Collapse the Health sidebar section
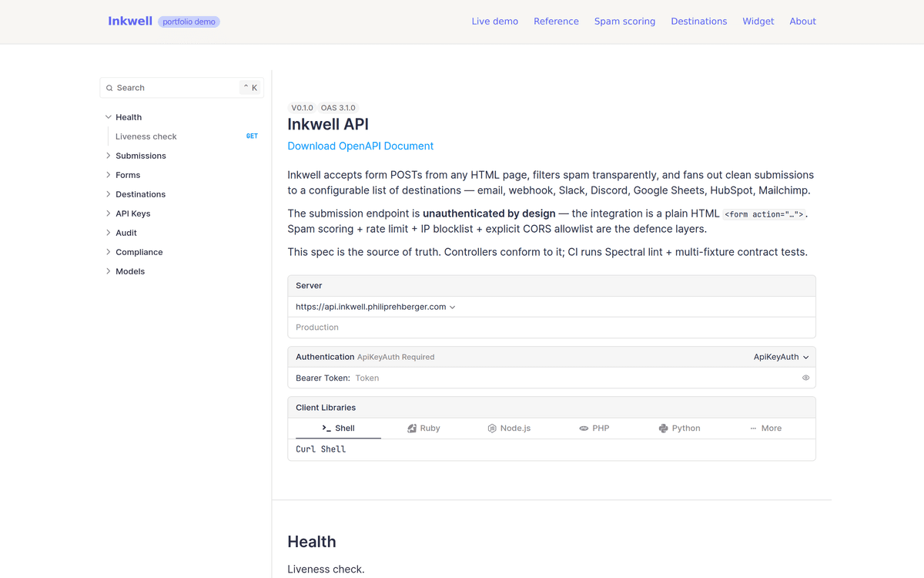 (x=109, y=117)
